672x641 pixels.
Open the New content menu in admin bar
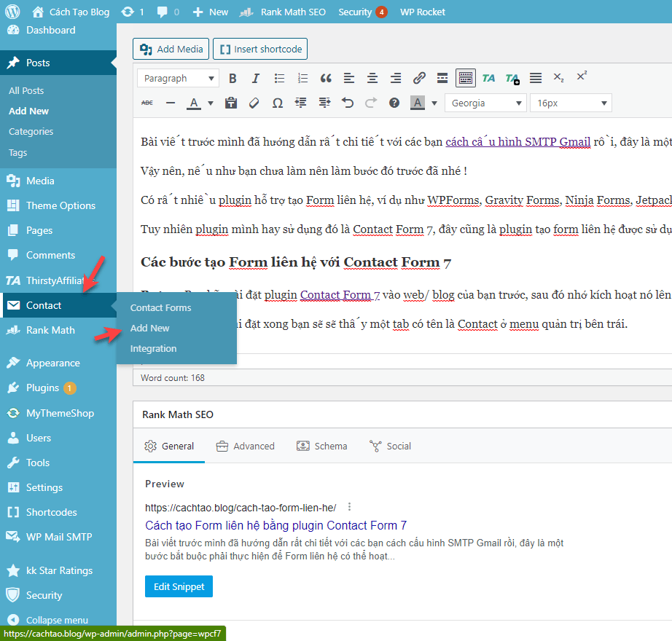(x=211, y=12)
